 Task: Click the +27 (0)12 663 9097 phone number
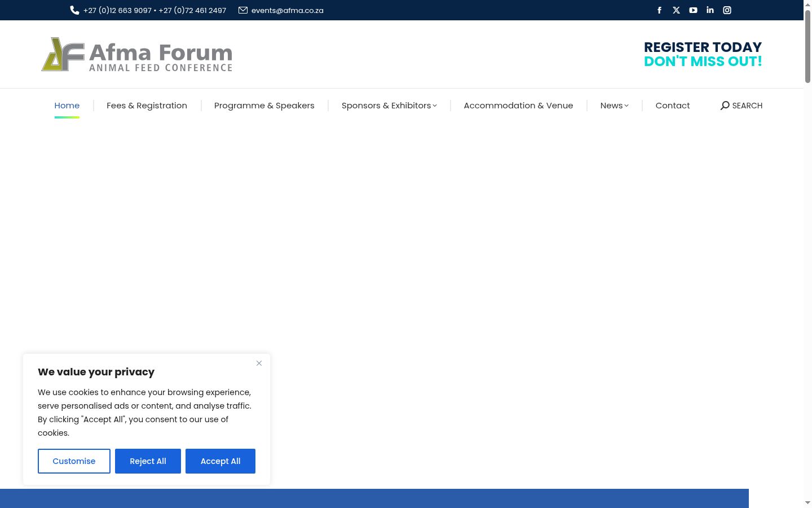pos(117,10)
